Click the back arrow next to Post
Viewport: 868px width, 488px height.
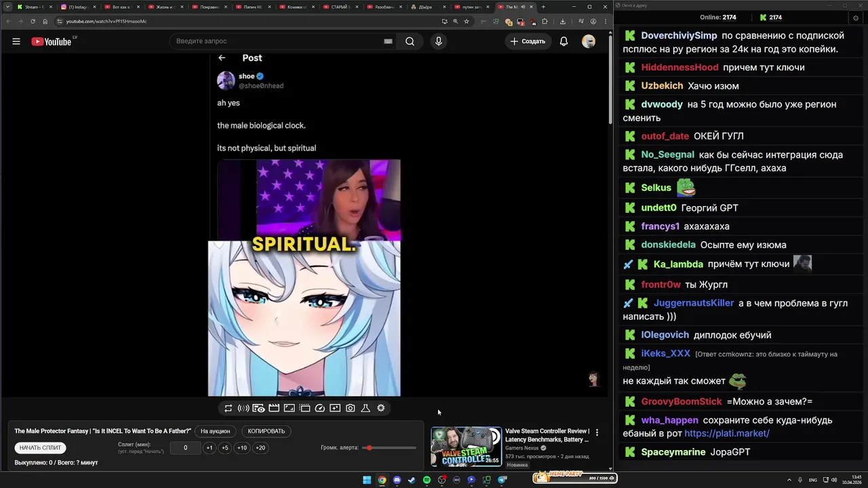[222, 58]
